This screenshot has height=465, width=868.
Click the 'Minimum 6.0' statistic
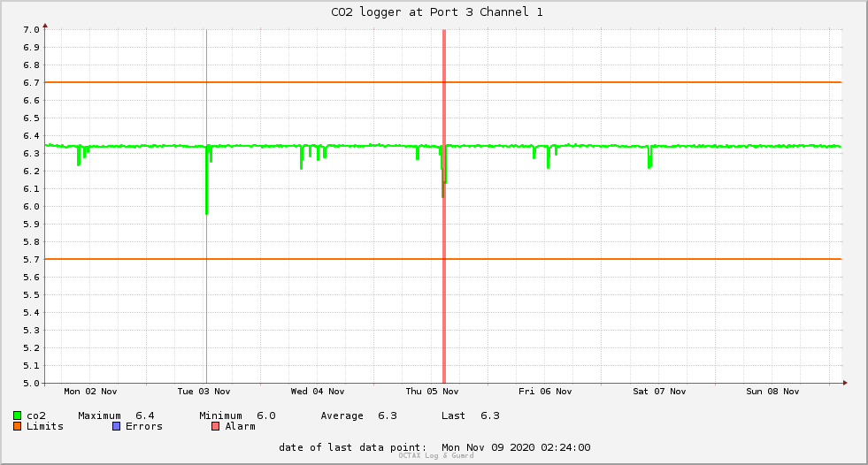[x=237, y=415]
